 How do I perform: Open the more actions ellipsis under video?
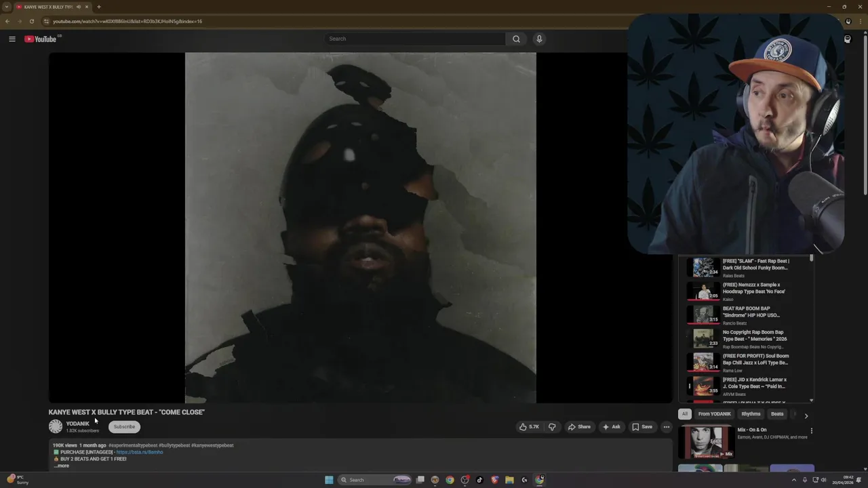click(x=667, y=427)
